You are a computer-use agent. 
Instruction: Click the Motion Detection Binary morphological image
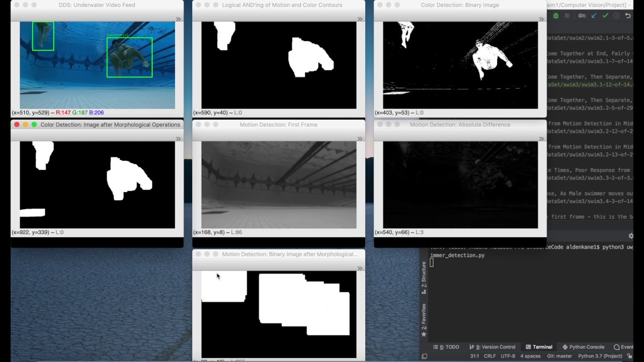[x=279, y=314]
